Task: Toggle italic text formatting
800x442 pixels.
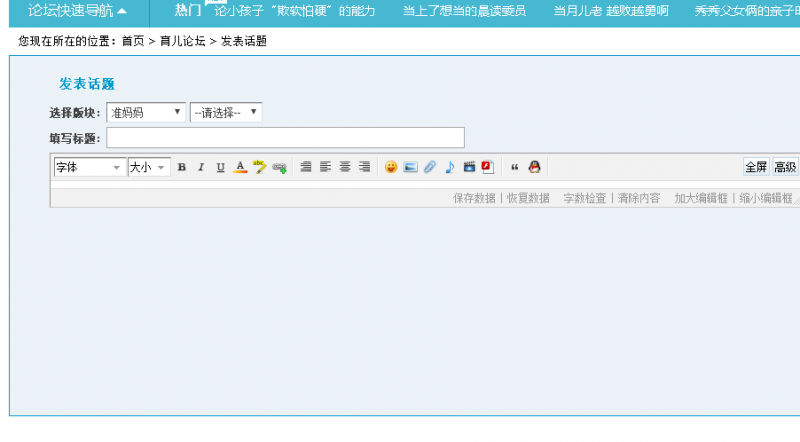Action: pyautogui.click(x=201, y=167)
